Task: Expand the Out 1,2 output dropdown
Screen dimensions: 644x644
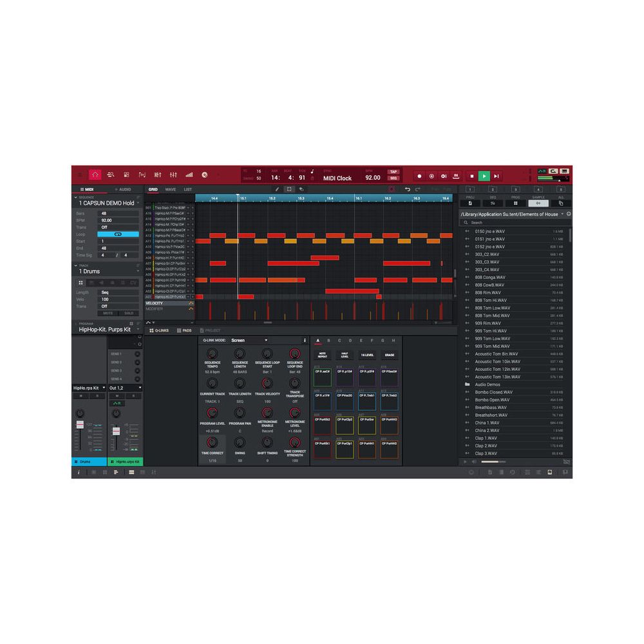Action: 125,388
